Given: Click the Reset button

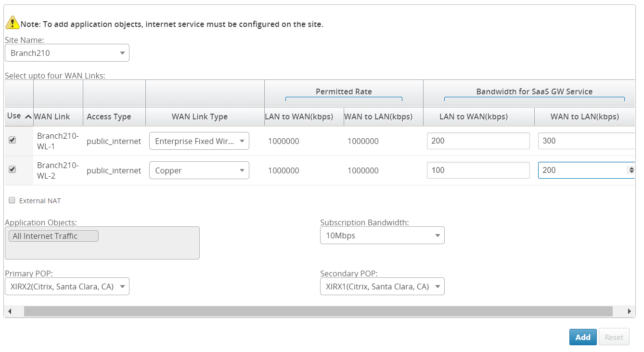Looking at the screenshot, I should (x=614, y=337).
